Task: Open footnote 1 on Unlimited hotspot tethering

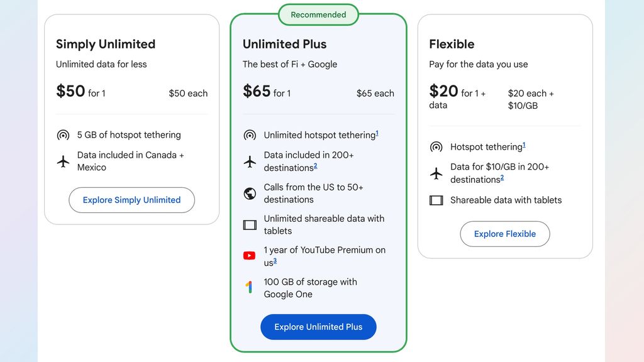Action: (x=377, y=133)
